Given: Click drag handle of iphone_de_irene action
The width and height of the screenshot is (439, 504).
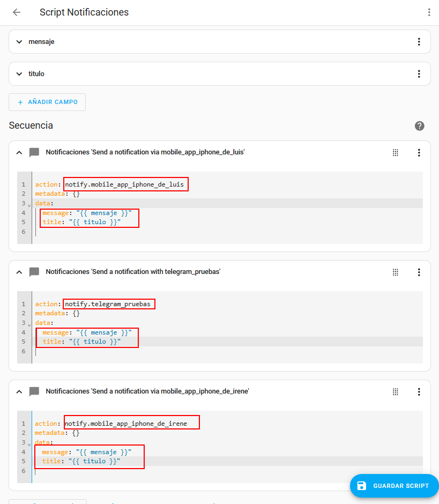Looking at the screenshot, I should [x=396, y=392].
